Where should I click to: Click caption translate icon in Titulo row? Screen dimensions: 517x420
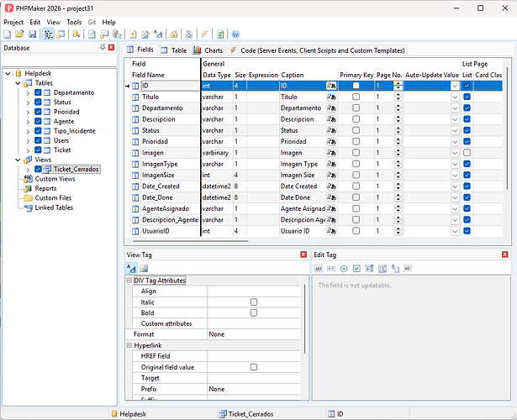click(331, 97)
